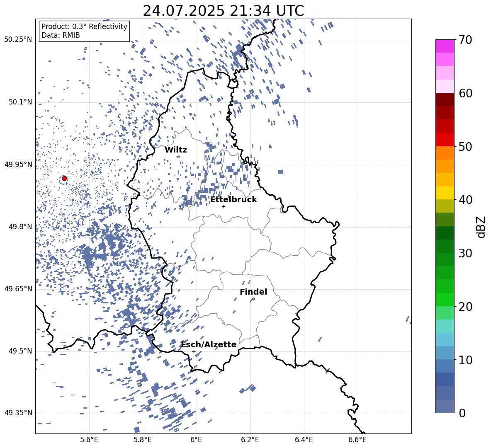This screenshot has height=448, width=491.
Task: Click the Esch/Alzette city label
Action: coord(209,344)
